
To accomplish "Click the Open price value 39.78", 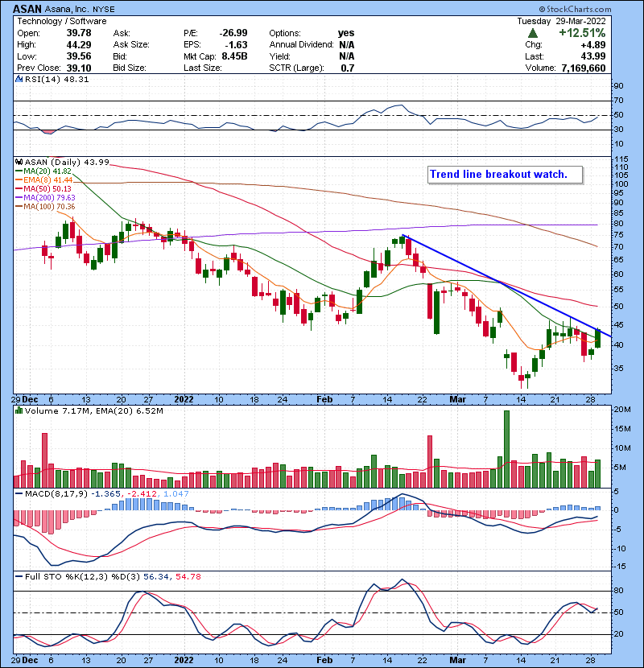I will 79,33.
